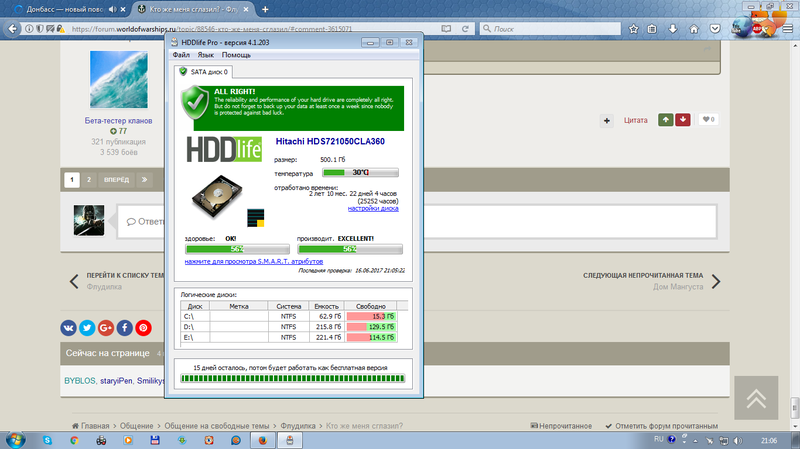Share via the Twitter icon
This screenshot has height=449, width=800.
tap(87, 328)
